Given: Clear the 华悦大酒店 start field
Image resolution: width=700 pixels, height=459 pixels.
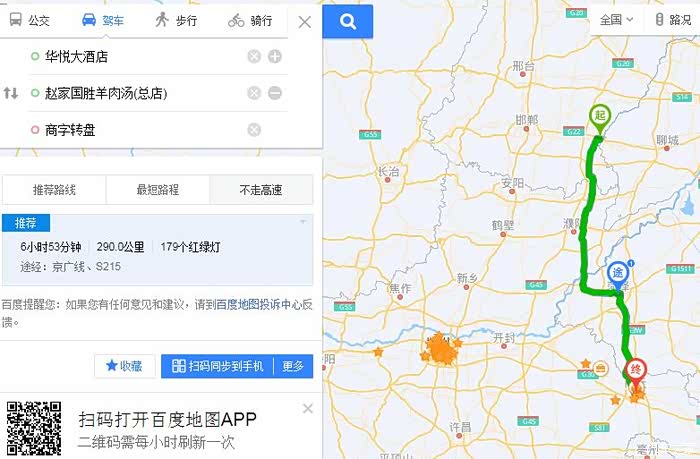Looking at the screenshot, I should point(254,56).
